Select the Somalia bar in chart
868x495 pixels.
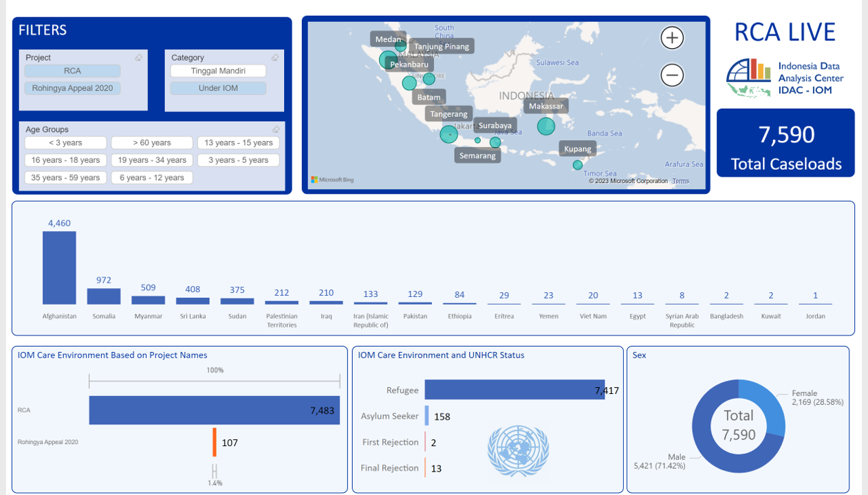coord(104,296)
